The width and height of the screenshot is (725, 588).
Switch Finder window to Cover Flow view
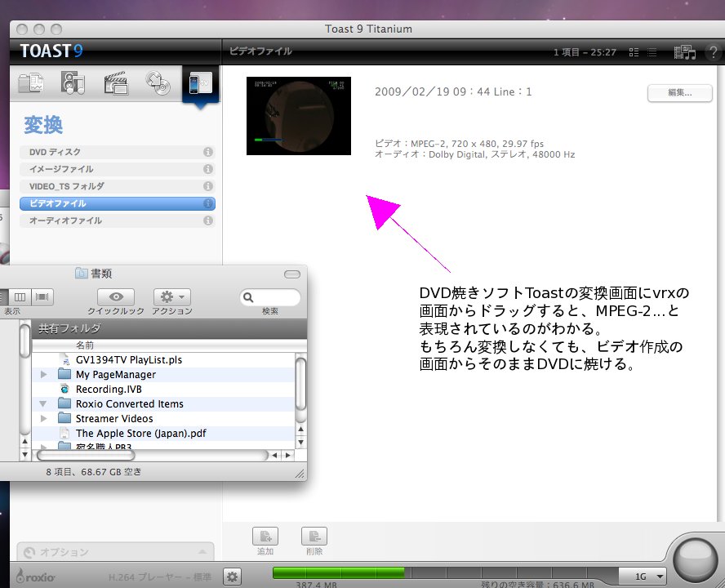tap(42, 297)
